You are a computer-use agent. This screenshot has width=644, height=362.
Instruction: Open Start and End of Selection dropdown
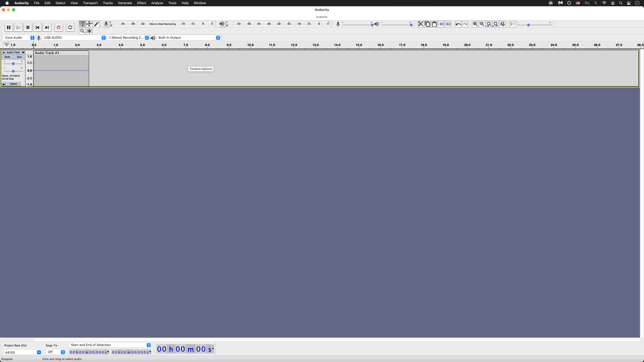point(110,345)
